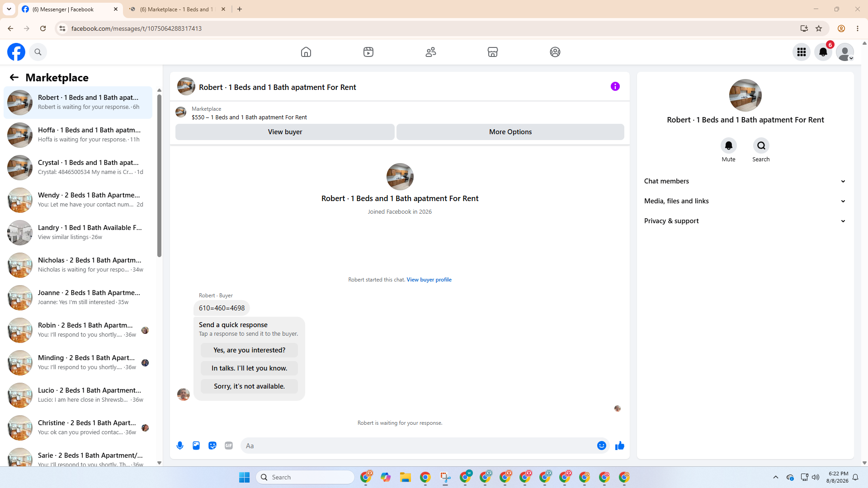
Task: Click the buyer's message '610=460=4698'
Action: tap(222, 308)
